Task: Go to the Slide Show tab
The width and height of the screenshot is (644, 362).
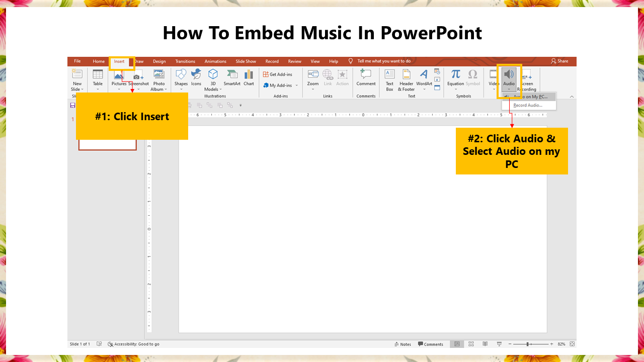Action: (x=246, y=61)
